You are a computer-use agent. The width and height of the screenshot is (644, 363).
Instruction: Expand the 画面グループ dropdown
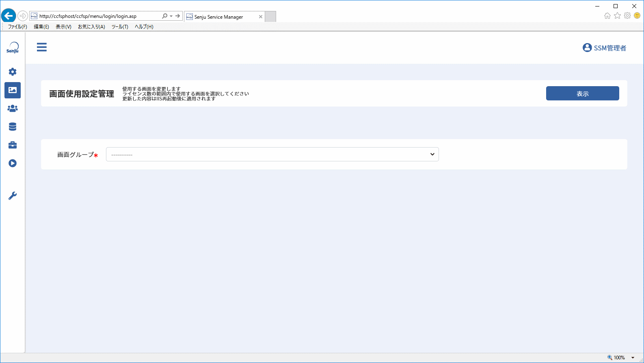click(272, 154)
